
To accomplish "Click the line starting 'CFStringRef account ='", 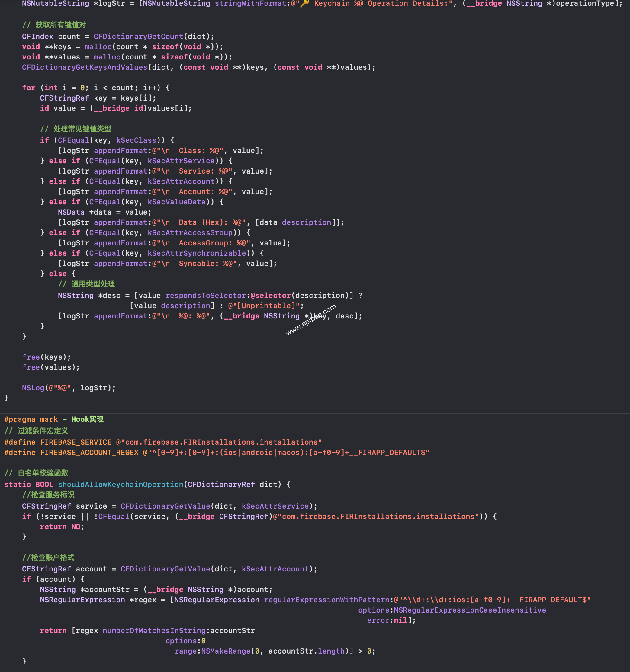I will point(170,569).
